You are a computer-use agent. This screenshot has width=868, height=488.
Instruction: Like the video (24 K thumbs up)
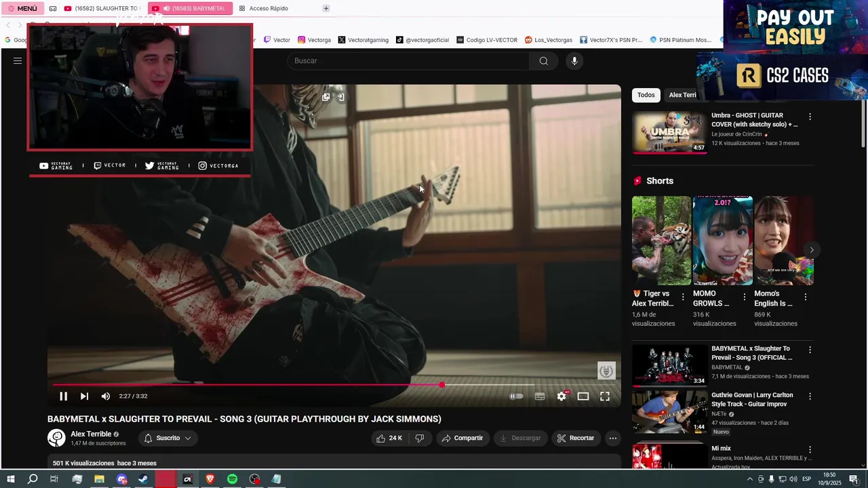click(390, 439)
